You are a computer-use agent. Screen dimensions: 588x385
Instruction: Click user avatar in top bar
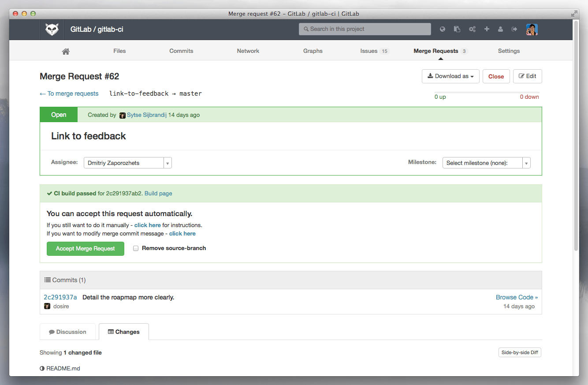[x=532, y=29]
